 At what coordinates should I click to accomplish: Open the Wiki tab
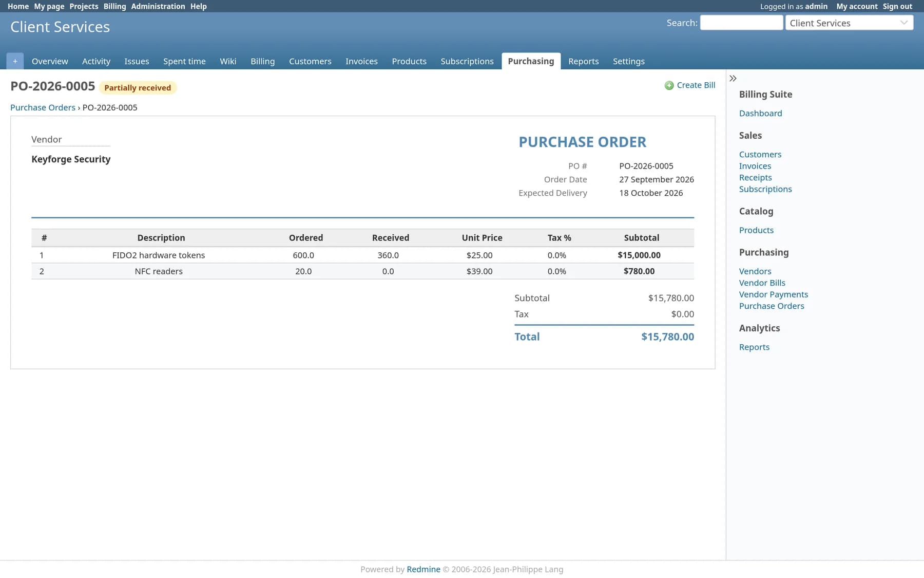click(228, 61)
